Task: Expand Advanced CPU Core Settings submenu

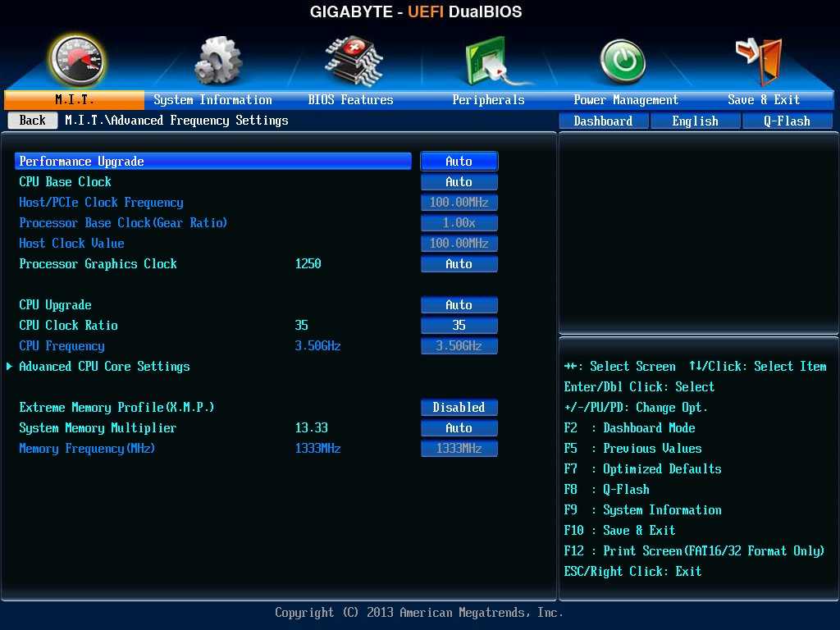Action: [104, 367]
